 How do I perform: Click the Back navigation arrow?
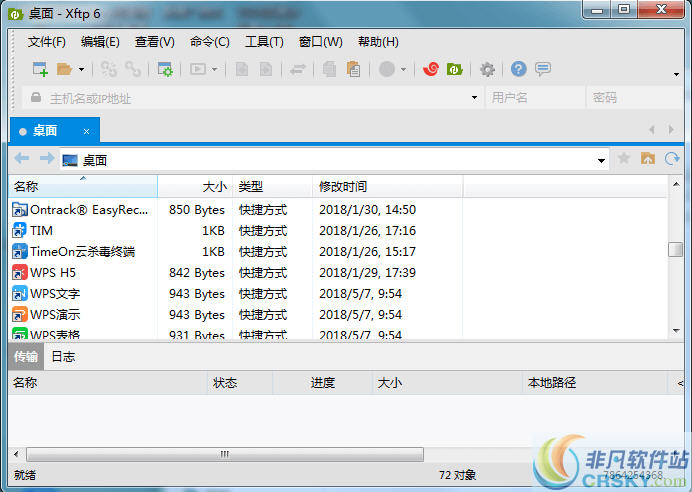(x=22, y=158)
